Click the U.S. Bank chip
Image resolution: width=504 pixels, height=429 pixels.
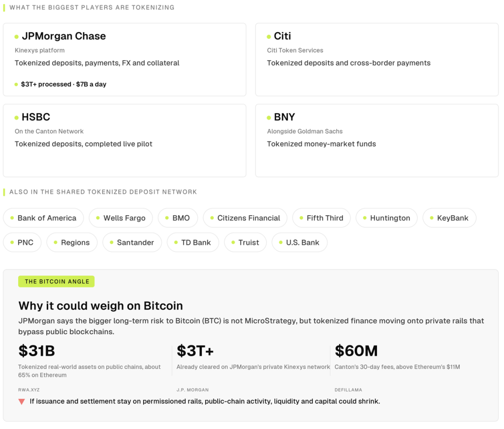pyautogui.click(x=300, y=242)
